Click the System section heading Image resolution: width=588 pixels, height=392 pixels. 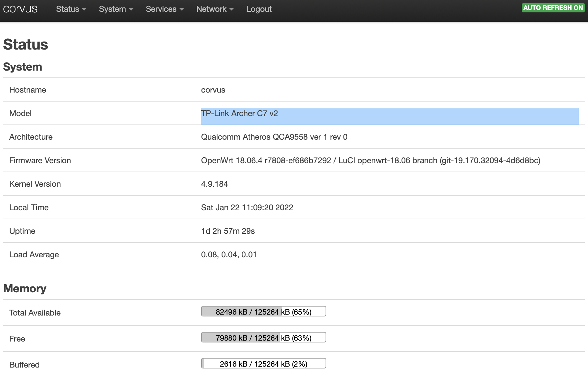23,67
